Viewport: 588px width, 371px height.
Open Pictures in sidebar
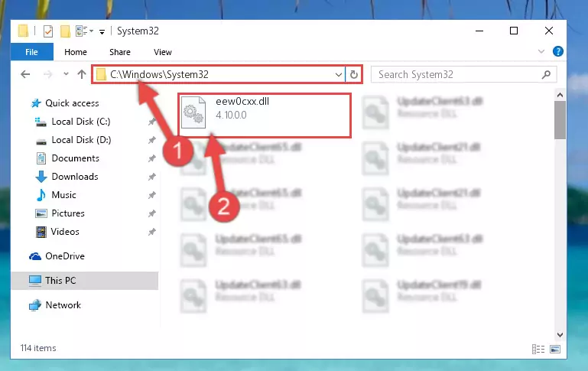click(x=68, y=213)
